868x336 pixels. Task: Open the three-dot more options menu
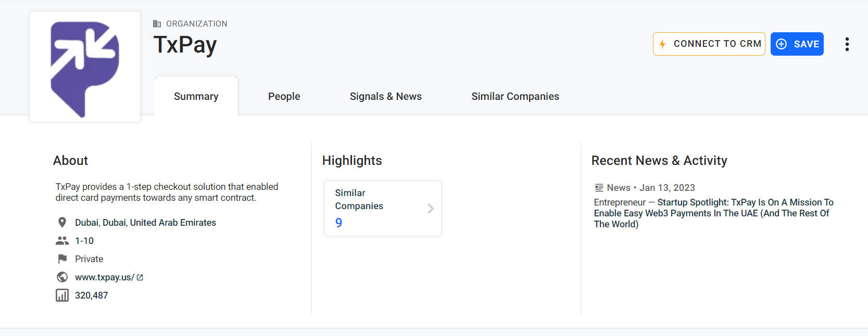click(x=847, y=44)
